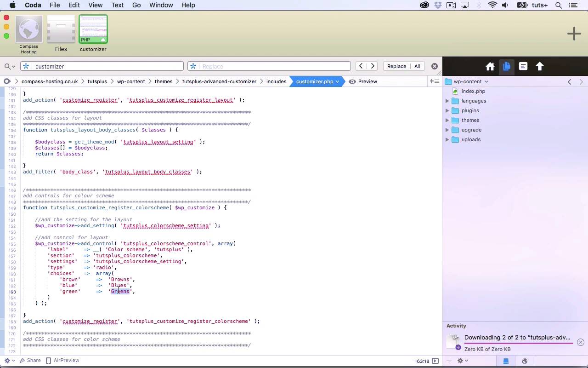Toggle the split-view button beside cursor position
The image size is (588, 368).
point(435,361)
